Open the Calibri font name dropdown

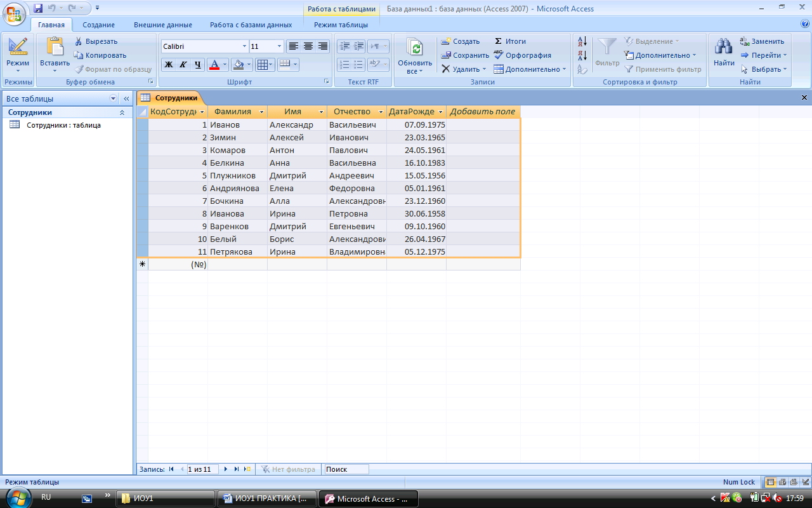(245, 46)
